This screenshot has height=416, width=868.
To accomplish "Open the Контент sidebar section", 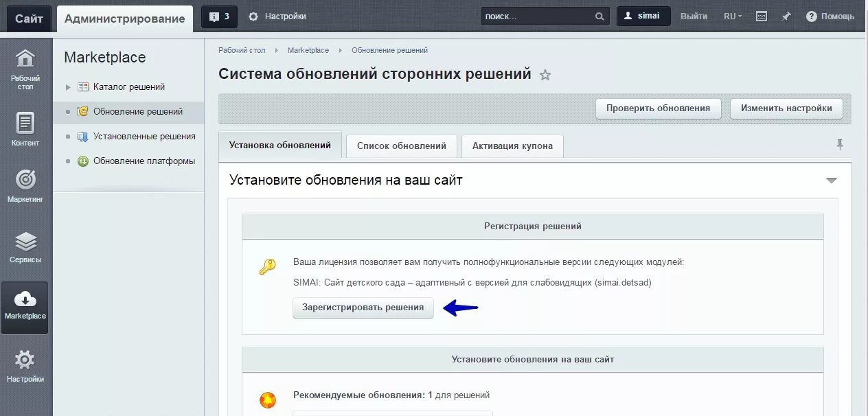I will tap(25, 129).
